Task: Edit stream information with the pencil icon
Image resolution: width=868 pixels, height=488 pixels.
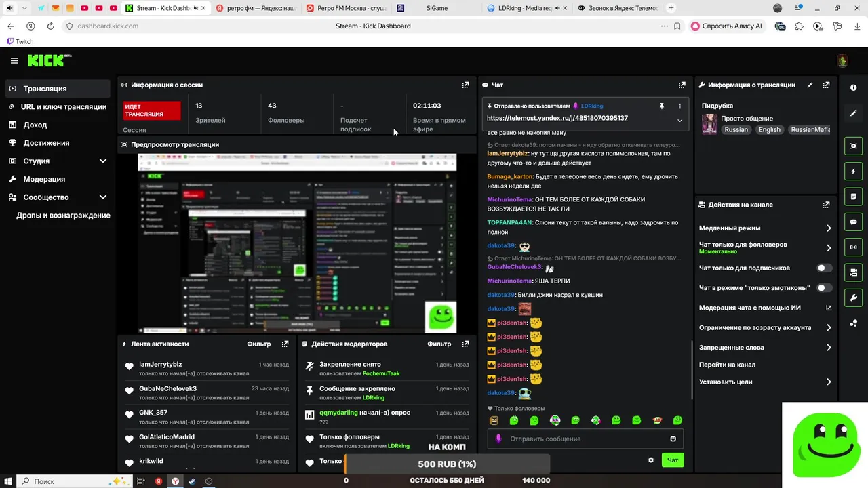Action: (810, 85)
